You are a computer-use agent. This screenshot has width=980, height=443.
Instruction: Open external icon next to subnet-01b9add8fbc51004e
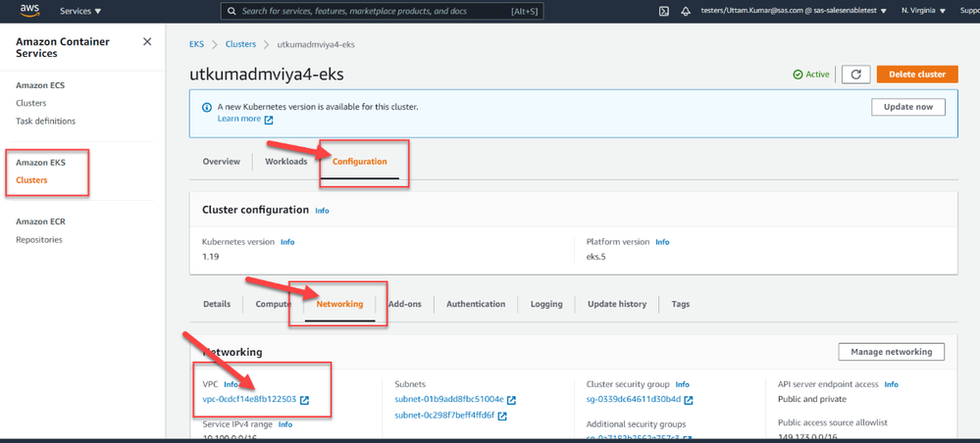point(511,400)
